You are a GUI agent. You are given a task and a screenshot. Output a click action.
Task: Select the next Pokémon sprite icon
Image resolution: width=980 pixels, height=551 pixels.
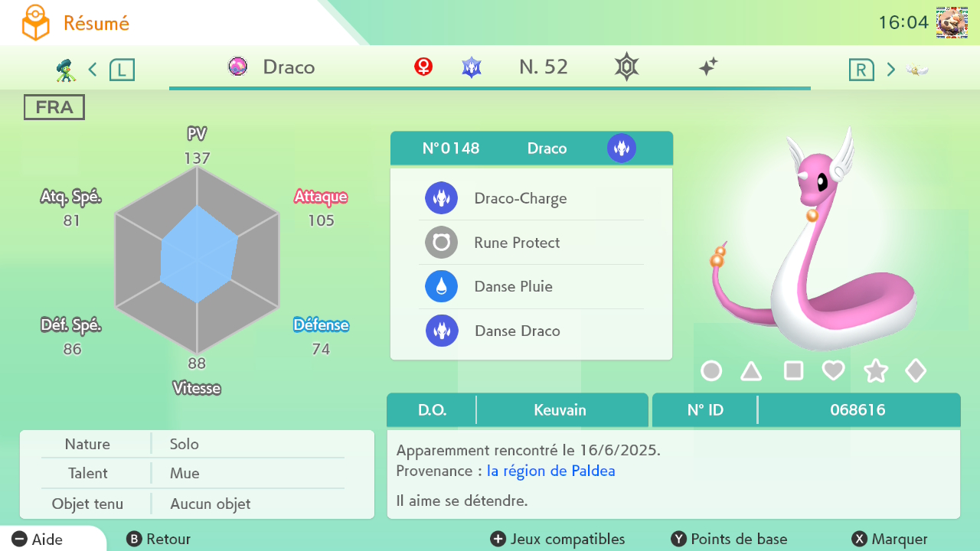pyautogui.click(x=917, y=70)
